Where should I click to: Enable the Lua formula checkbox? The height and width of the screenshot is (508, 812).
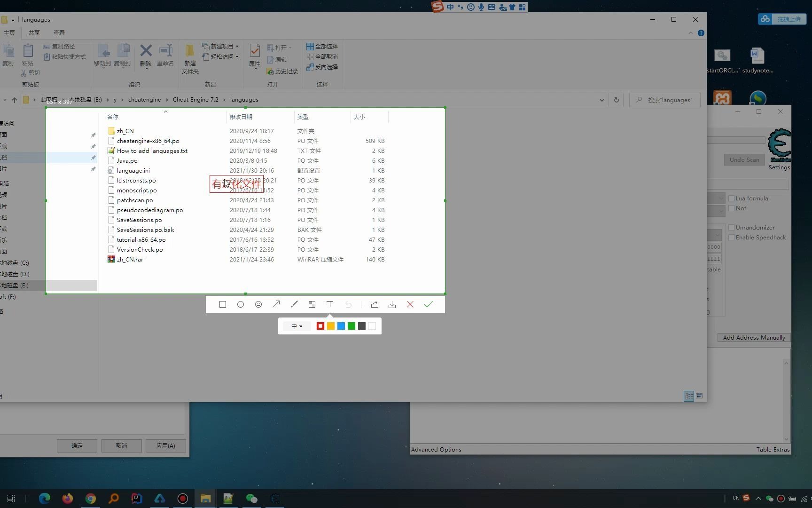click(x=731, y=198)
